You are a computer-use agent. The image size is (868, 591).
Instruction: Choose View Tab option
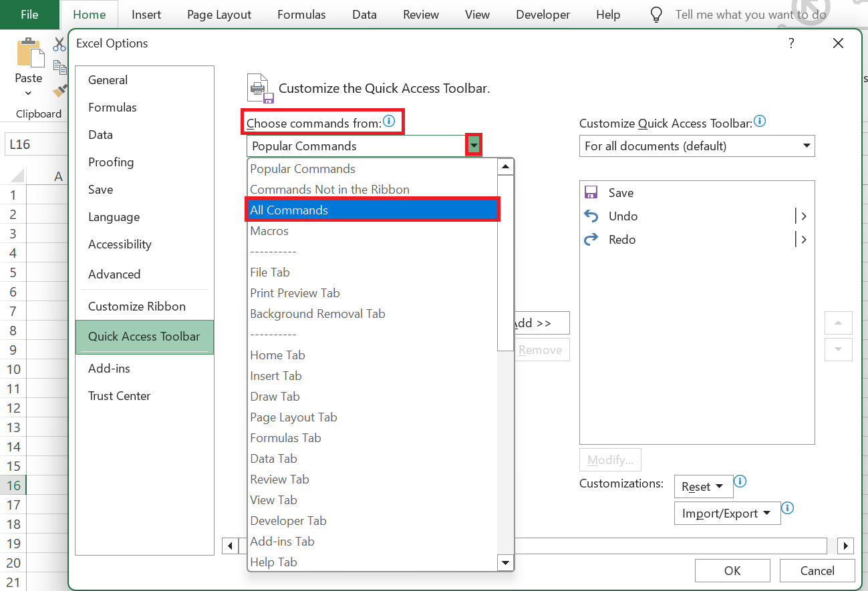click(x=372, y=500)
